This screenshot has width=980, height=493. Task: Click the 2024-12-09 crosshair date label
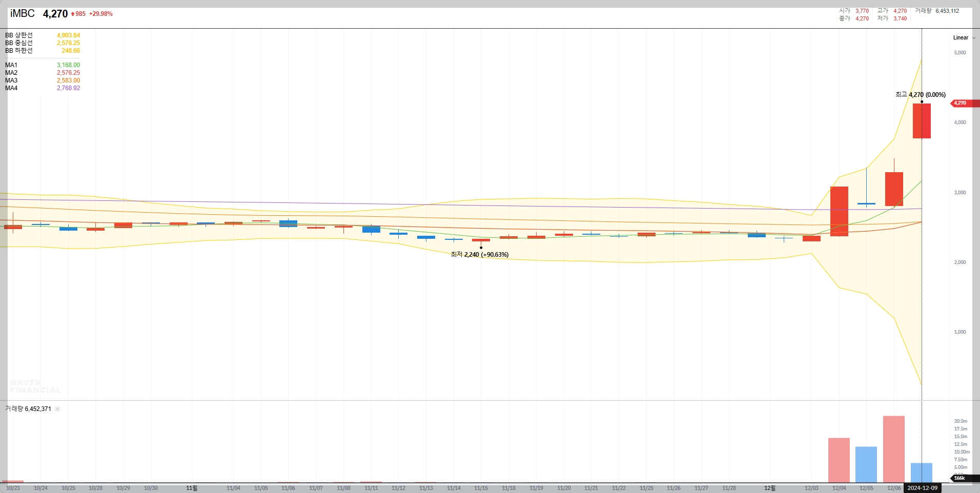point(922,488)
